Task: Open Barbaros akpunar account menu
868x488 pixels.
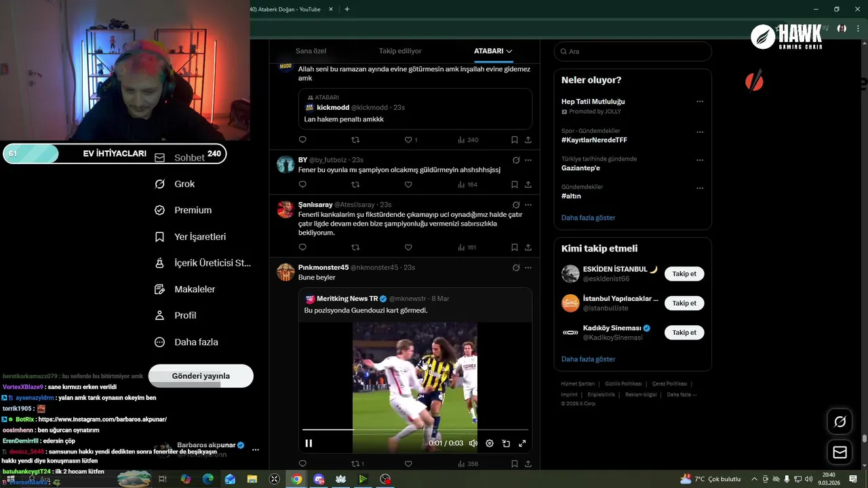Action: point(256,449)
